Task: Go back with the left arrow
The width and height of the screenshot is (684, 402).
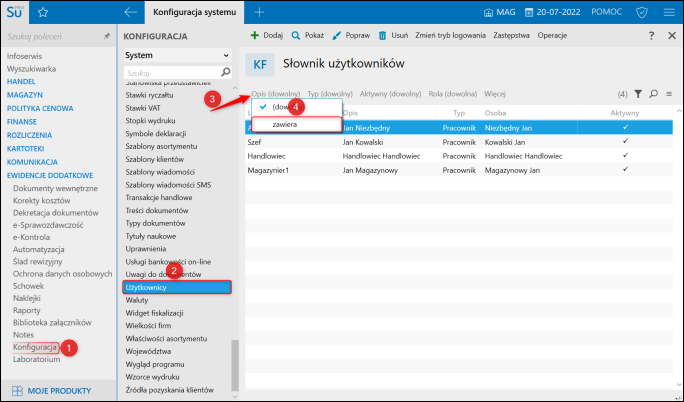Action: coord(130,12)
